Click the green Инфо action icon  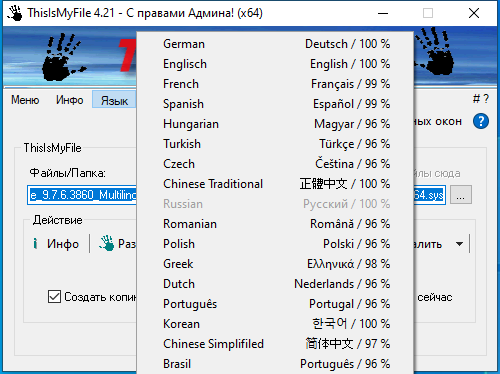35,244
